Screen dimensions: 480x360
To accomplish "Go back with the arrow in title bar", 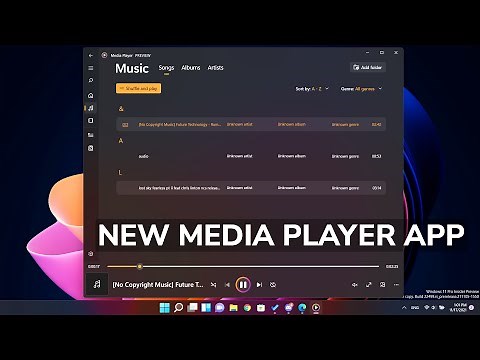I will 91,55.
